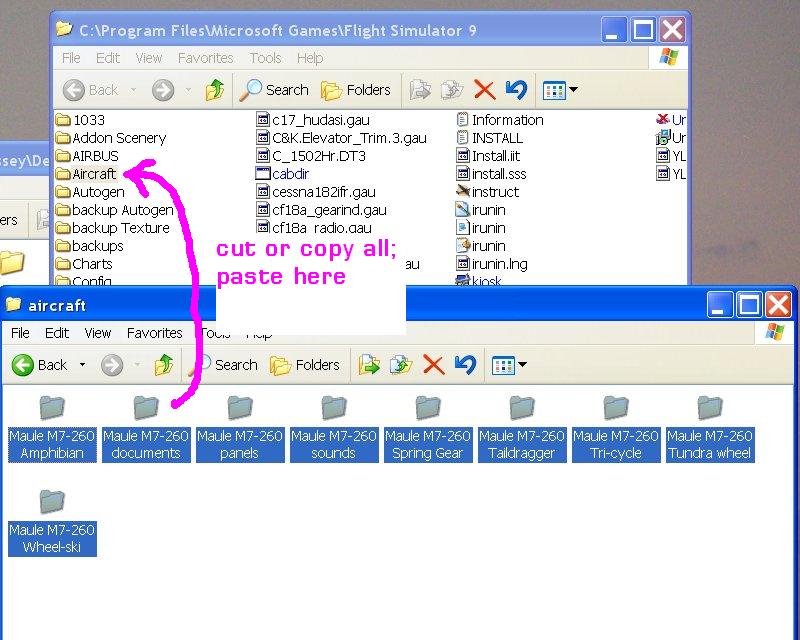Select the backup Autogen folder
Viewport: 800px width, 640px height.
point(114,210)
